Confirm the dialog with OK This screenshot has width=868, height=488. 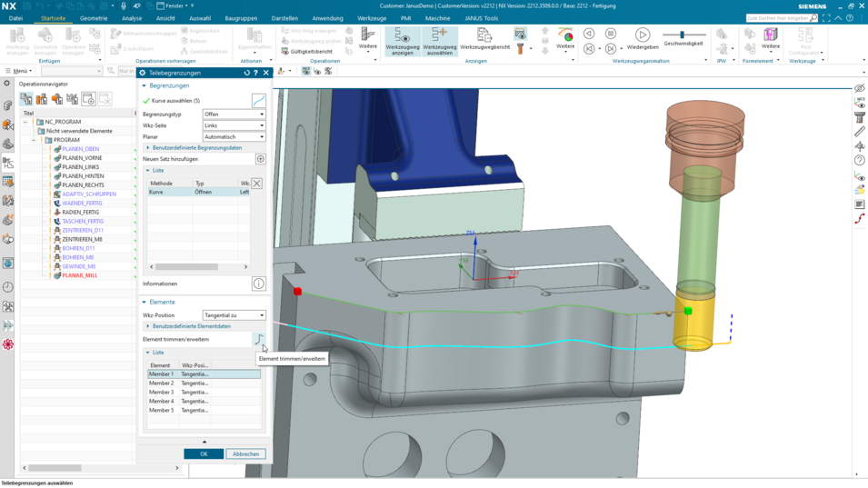[204, 453]
